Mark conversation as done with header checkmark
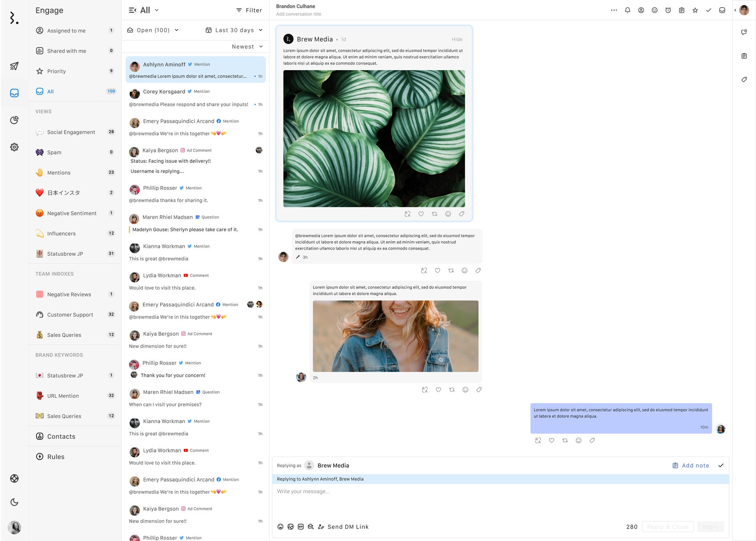The width and height of the screenshot is (756, 541). [709, 10]
